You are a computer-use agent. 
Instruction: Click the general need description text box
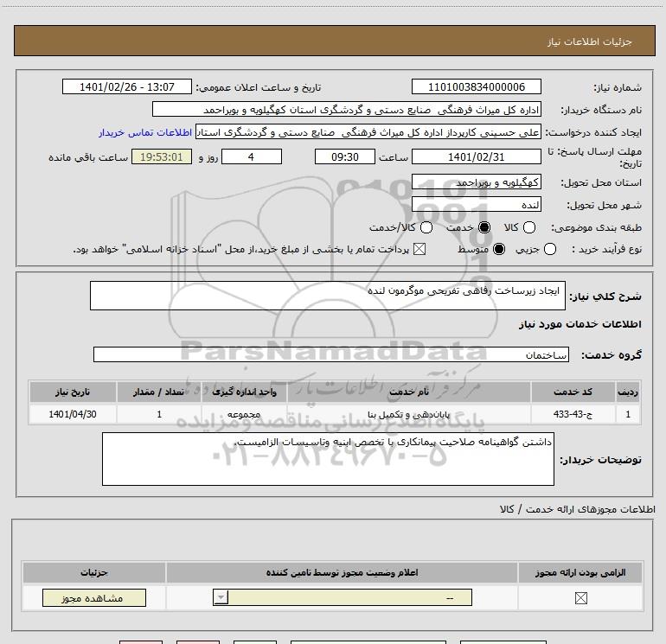(328, 296)
